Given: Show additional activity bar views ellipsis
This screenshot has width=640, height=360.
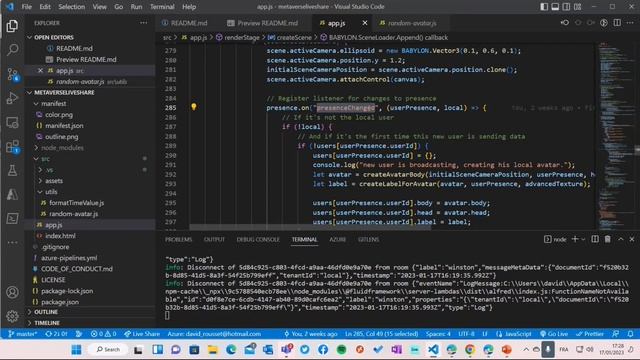Looking at the screenshot, I should point(12,242).
